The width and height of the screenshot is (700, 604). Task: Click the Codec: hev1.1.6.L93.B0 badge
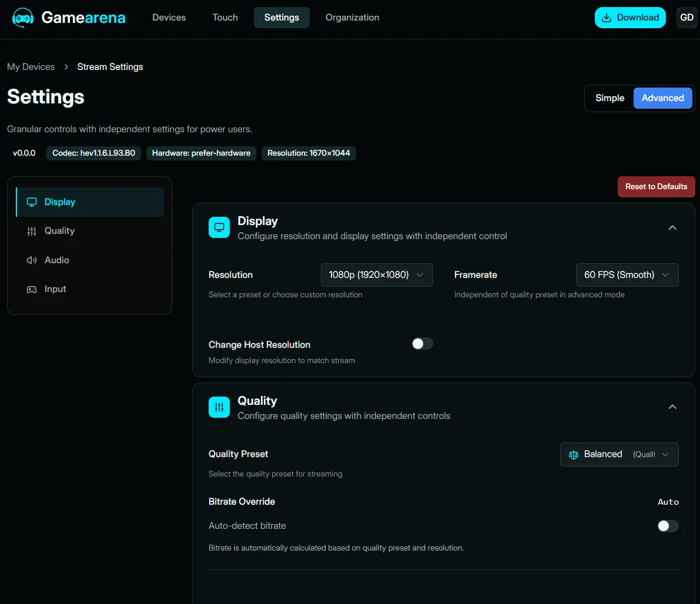click(x=94, y=153)
